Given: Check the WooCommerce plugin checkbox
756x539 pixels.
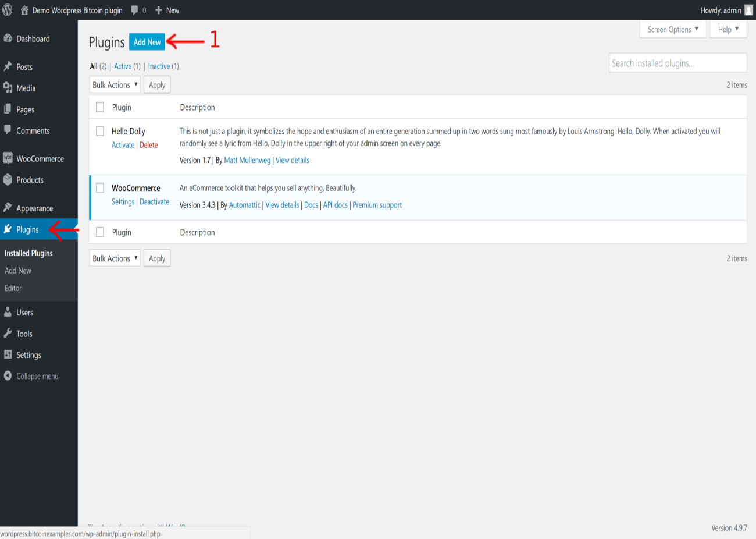Looking at the screenshot, I should coord(100,187).
